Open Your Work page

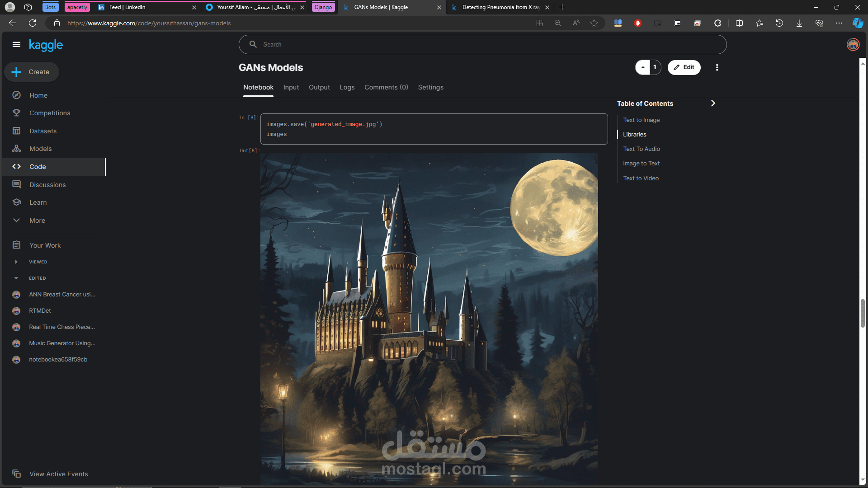45,245
